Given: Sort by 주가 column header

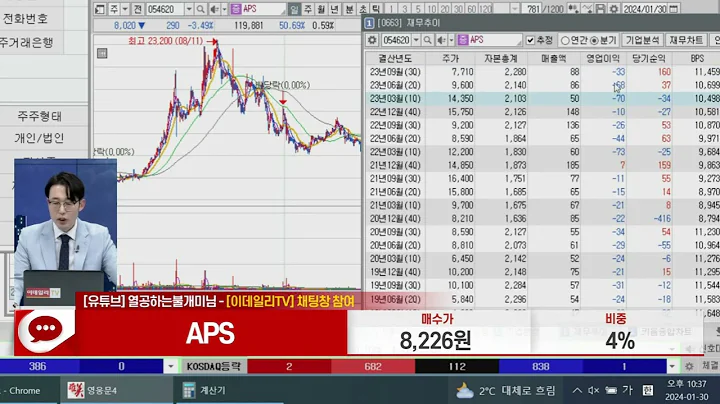Looking at the screenshot, I should click(x=451, y=58).
